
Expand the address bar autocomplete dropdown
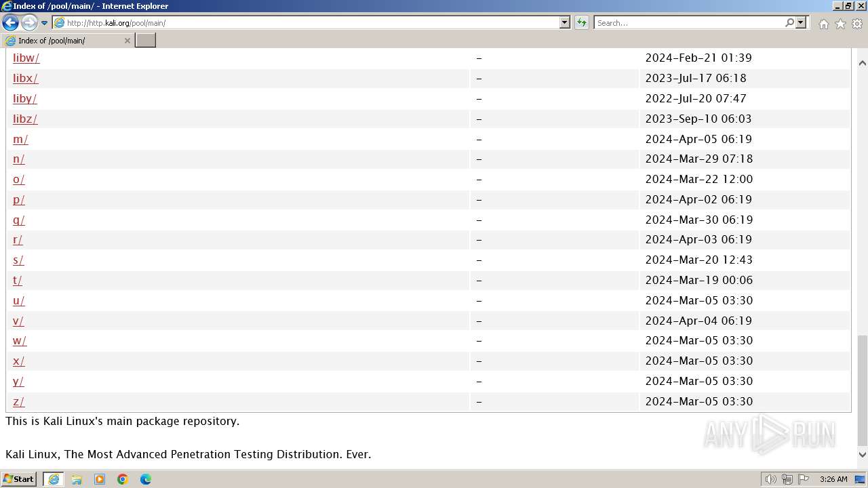(565, 22)
